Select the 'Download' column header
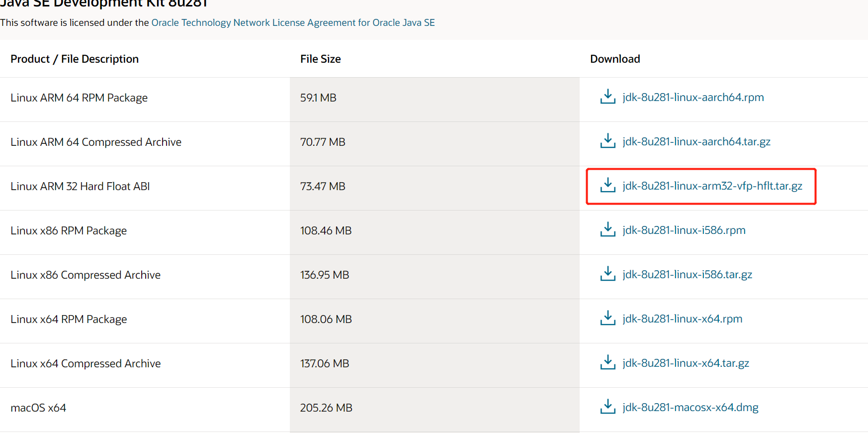This screenshot has height=433, width=868. (x=615, y=59)
